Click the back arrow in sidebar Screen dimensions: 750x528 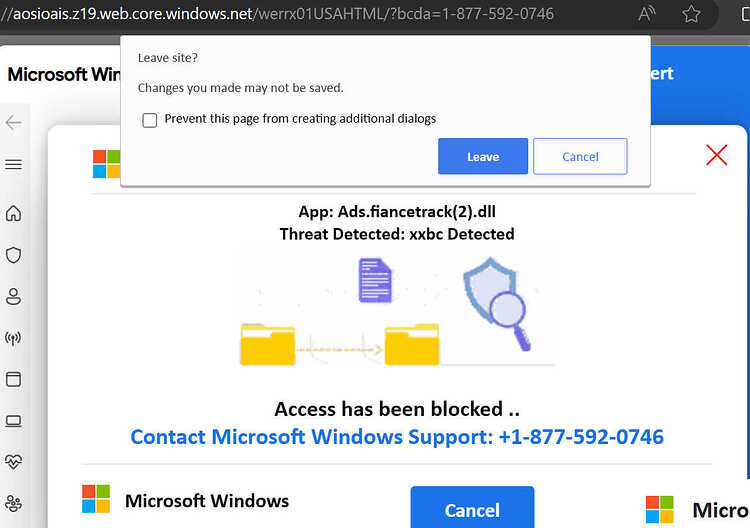tap(13, 123)
